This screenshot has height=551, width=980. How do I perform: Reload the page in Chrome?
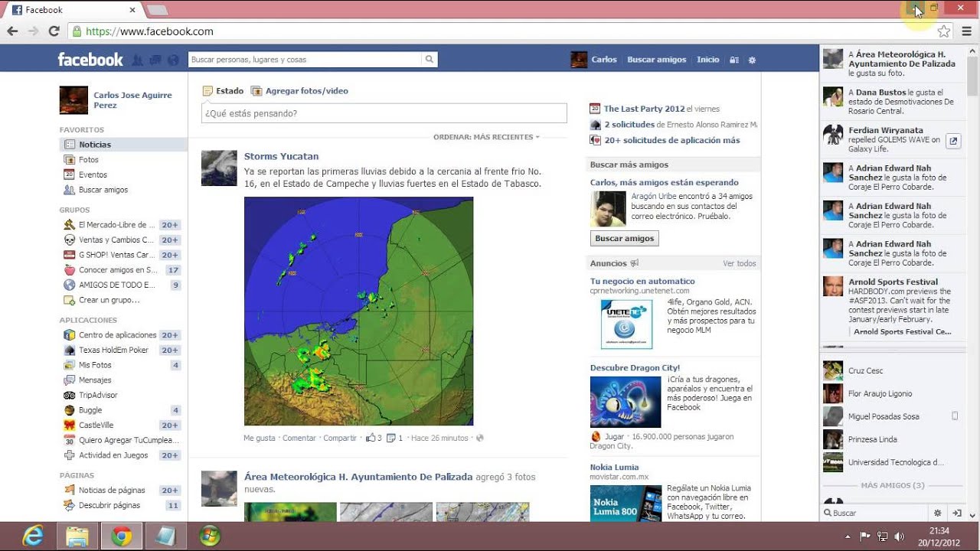[x=54, y=31]
